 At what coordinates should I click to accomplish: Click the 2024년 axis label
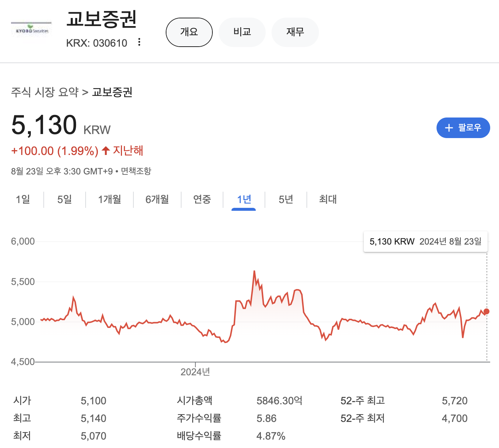tap(195, 372)
